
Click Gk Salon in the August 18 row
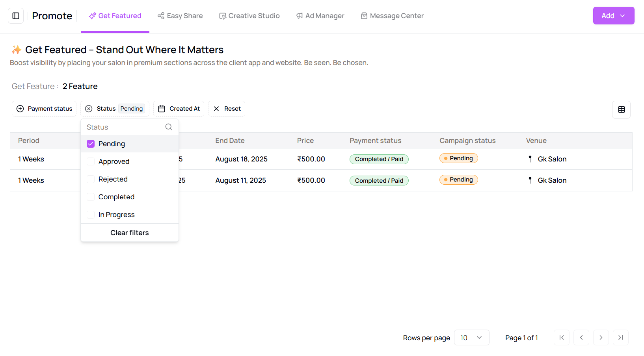[552, 159]
